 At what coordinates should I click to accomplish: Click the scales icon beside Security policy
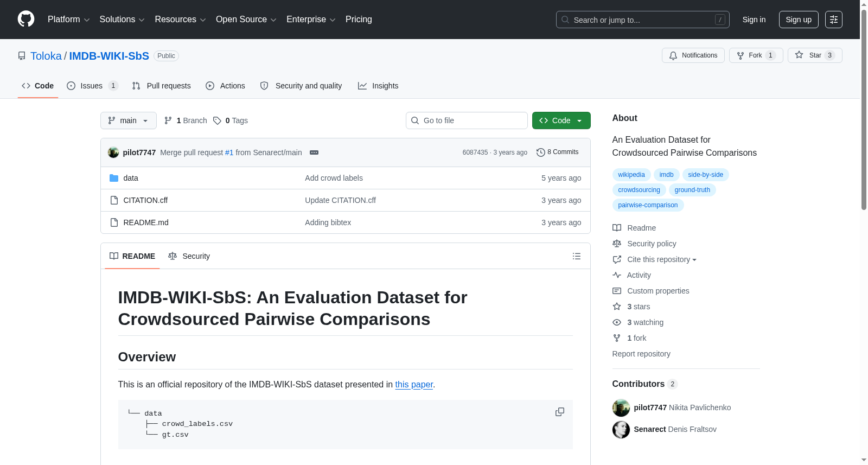[617, 244]
